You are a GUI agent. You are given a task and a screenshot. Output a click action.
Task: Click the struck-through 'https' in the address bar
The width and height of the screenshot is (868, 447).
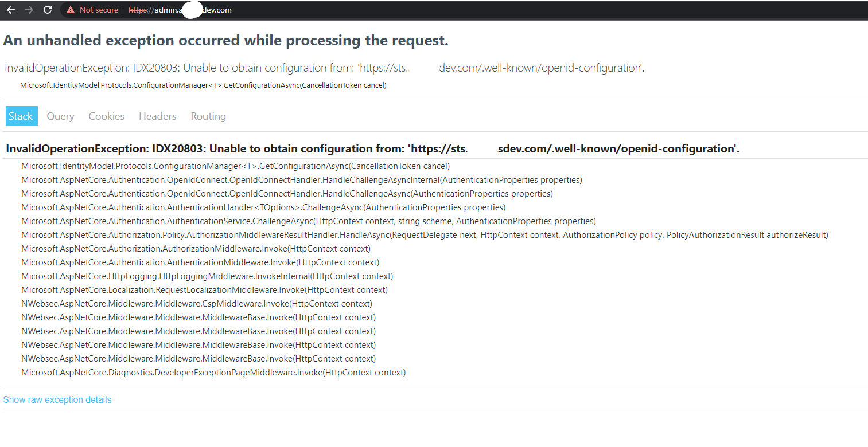[137, 10]
